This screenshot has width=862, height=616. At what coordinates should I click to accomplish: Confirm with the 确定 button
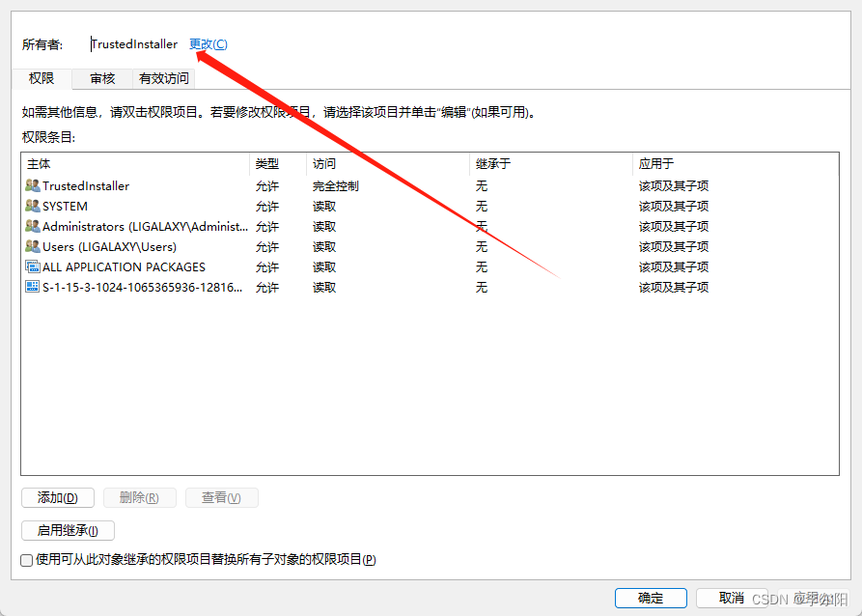point(651,598)
